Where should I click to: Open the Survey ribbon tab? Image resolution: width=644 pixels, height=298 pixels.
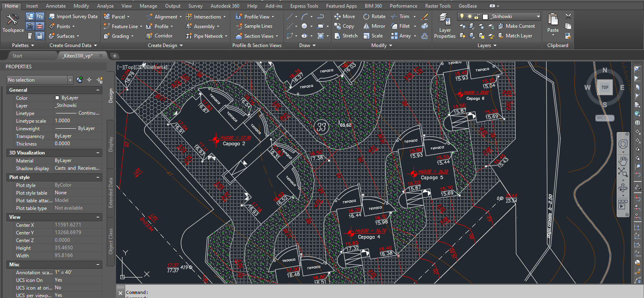point(195,6)
